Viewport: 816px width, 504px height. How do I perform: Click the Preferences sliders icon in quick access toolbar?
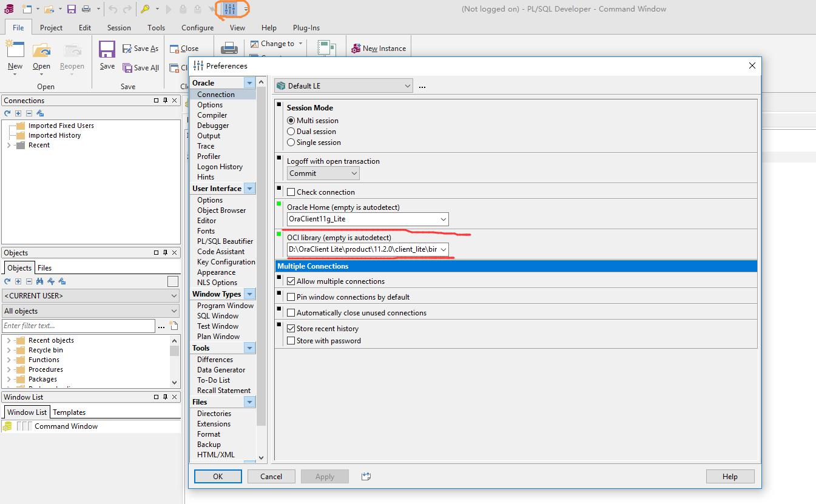(231, 9)
